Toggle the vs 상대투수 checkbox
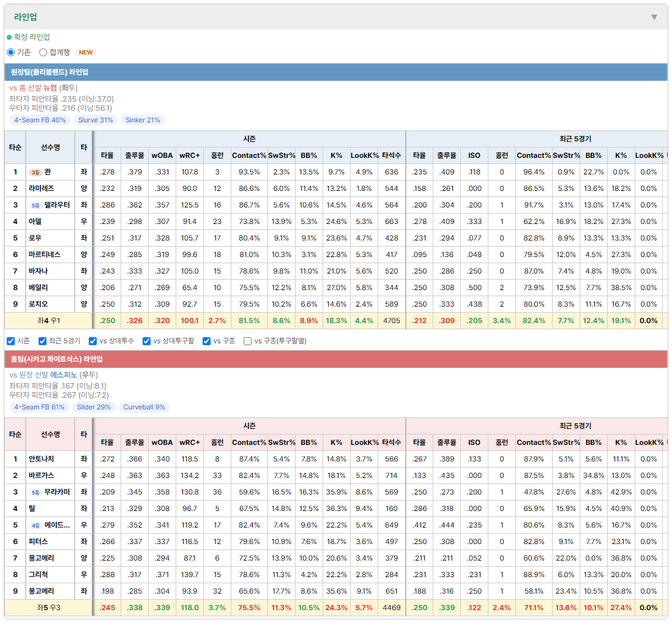Viewport: 672px width, 623px height. (92, 341)
